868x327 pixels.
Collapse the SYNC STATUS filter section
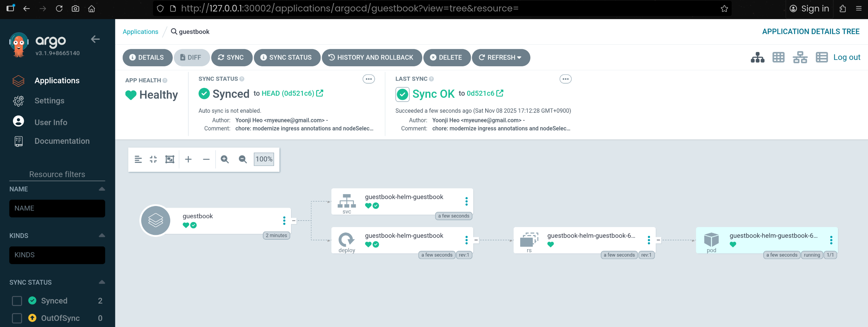(102, 282)
